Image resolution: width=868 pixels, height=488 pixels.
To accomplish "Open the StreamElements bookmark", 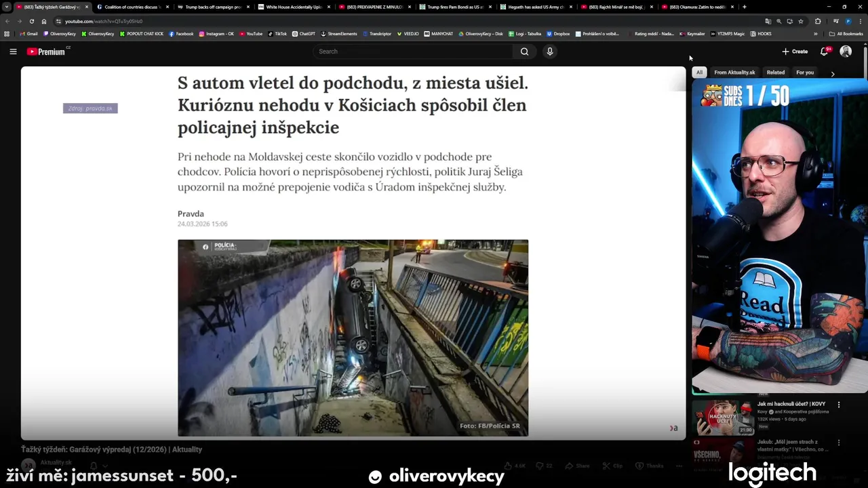I will tap(338, 33).
